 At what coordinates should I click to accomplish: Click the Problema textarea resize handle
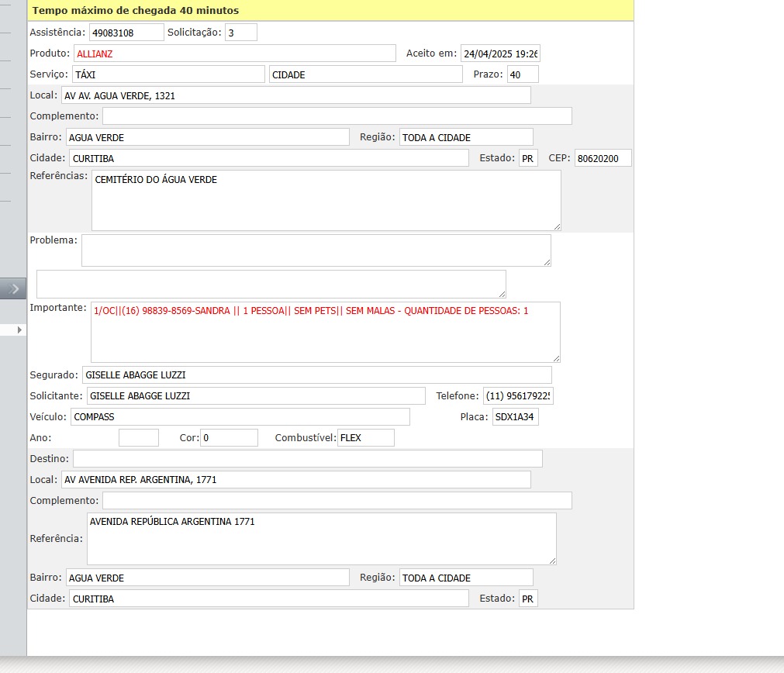click(547, 262)
